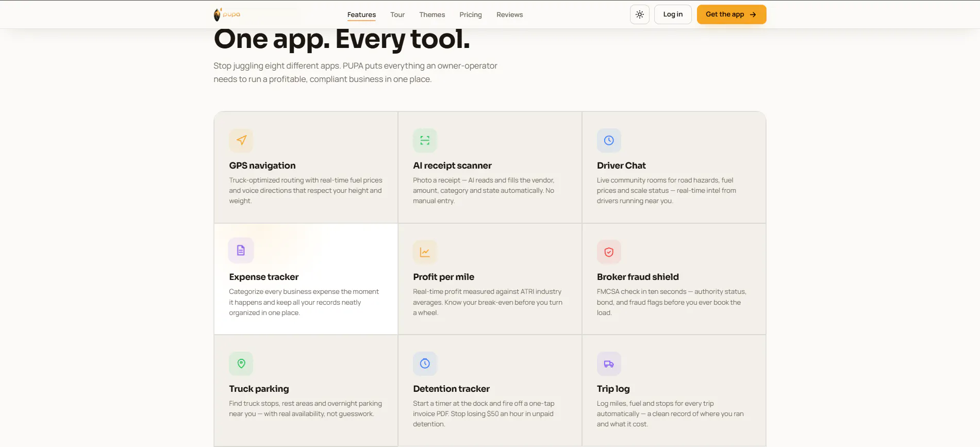This screenshot has height=447, width=980.
Task: Select the AI receipt scanner heading
Action: [452, 165]
